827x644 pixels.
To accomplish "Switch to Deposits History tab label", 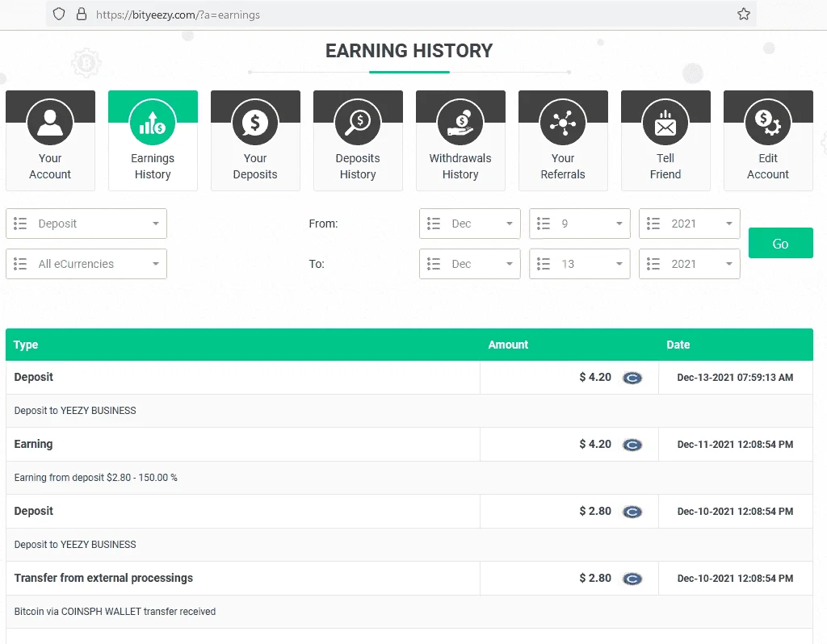I will (x=358, y=166).
